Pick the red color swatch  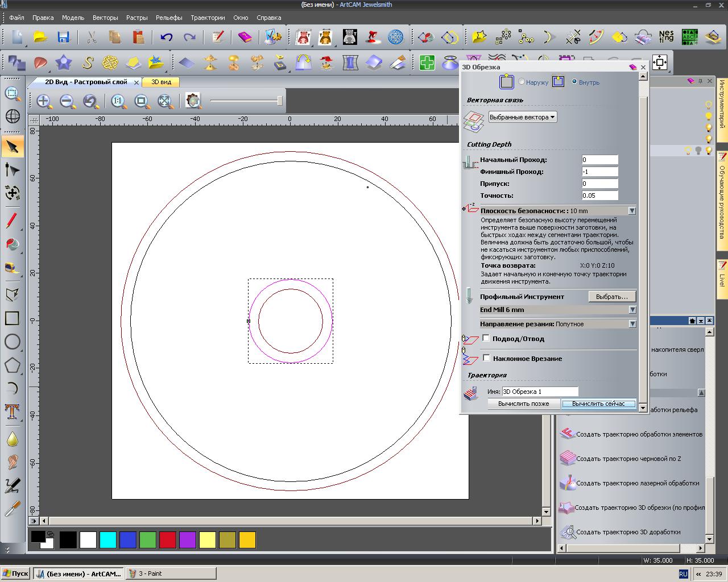pyautogui.click(x=168, y=540)
